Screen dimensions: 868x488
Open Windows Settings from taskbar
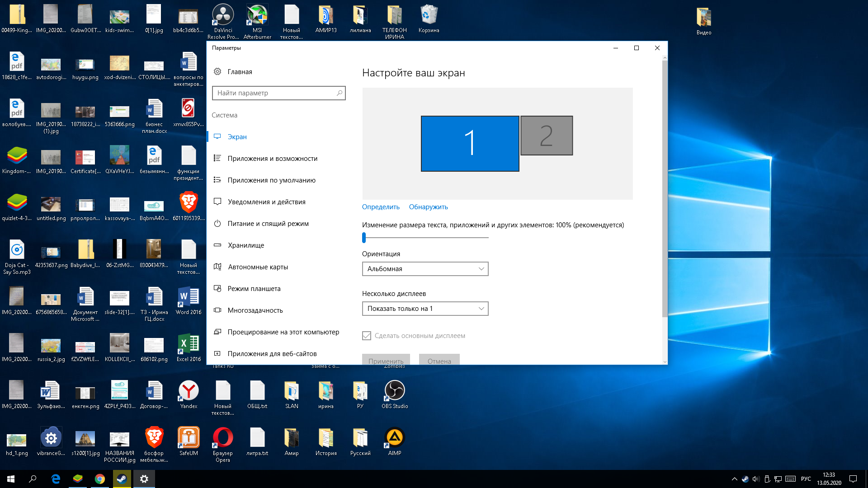144,479
